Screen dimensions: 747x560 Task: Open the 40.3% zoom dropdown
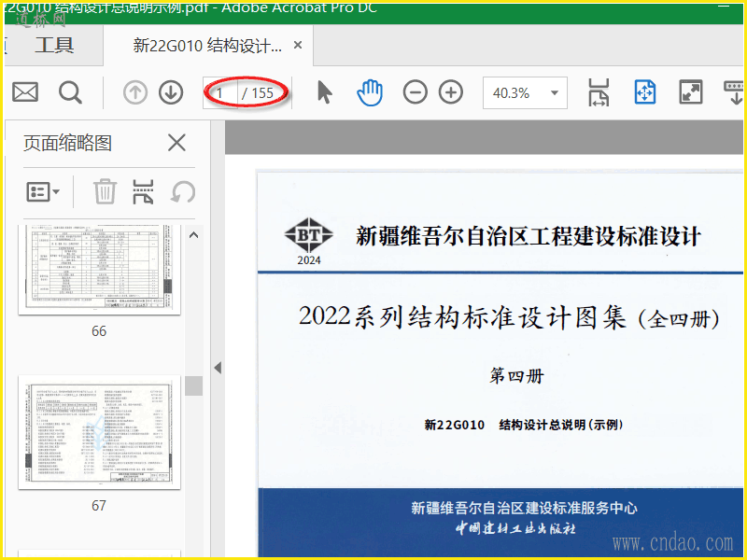click(x=525, y=92)
